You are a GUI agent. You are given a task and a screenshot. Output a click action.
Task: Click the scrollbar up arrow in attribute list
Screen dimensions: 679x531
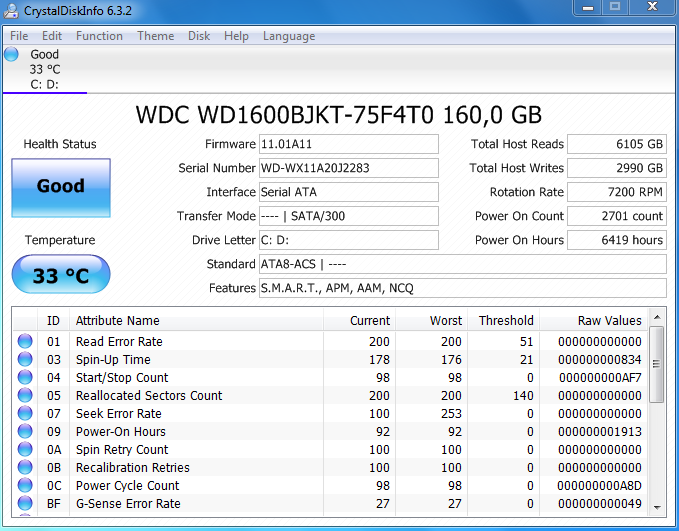[657, 317]
